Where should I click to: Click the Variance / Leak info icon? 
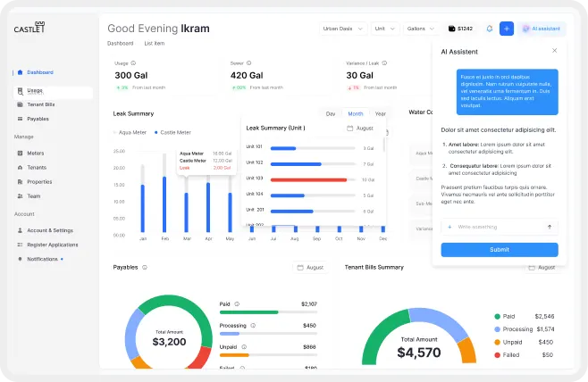pyautogui.click(x=384, y=62)
